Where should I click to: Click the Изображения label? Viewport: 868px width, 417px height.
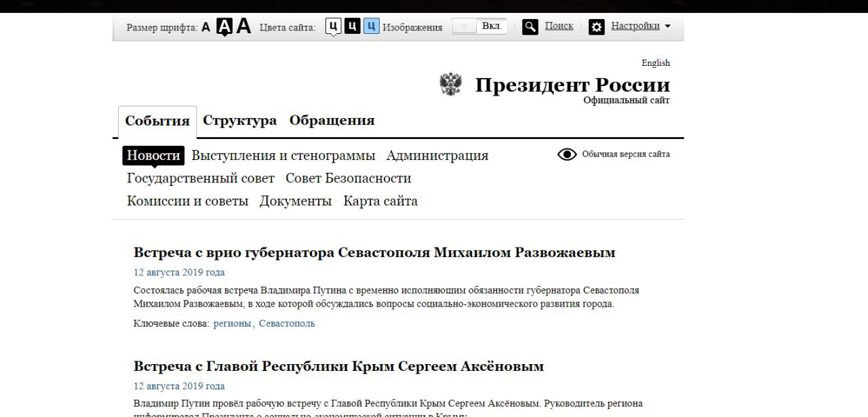pos(412,28)
